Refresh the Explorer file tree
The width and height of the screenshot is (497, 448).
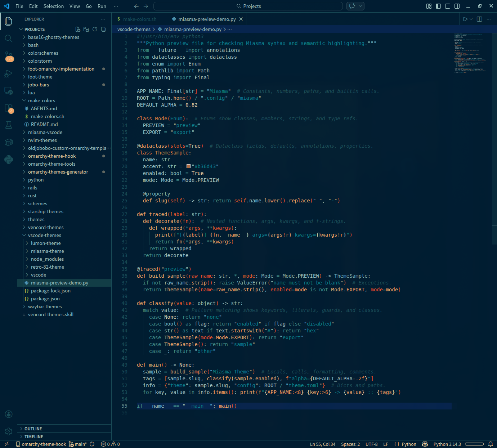click(95, 29)
